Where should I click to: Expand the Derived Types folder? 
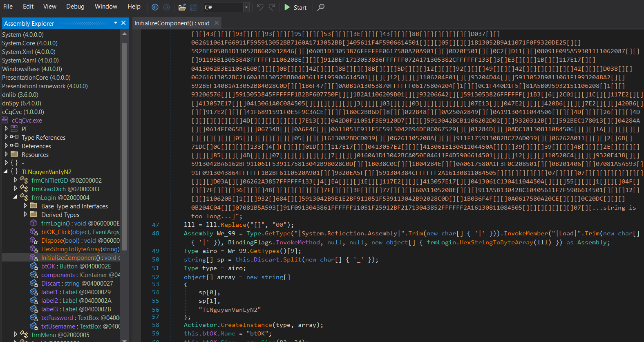pos(26,214)
